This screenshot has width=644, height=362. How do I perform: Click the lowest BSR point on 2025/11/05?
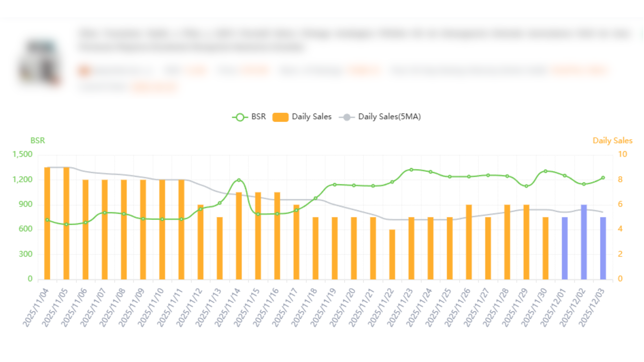[x=66, y=225]
